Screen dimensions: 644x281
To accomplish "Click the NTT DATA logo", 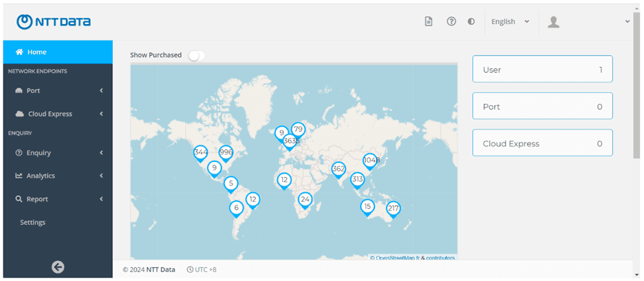I will [x=54, y=22].
